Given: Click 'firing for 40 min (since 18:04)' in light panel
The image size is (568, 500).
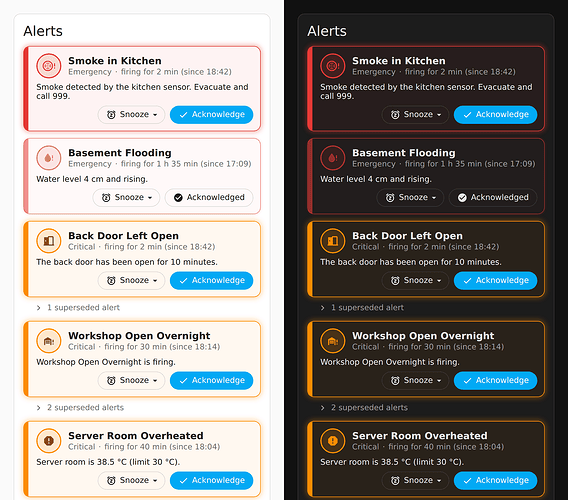Looking at the screenshot, I should (162, 447).
